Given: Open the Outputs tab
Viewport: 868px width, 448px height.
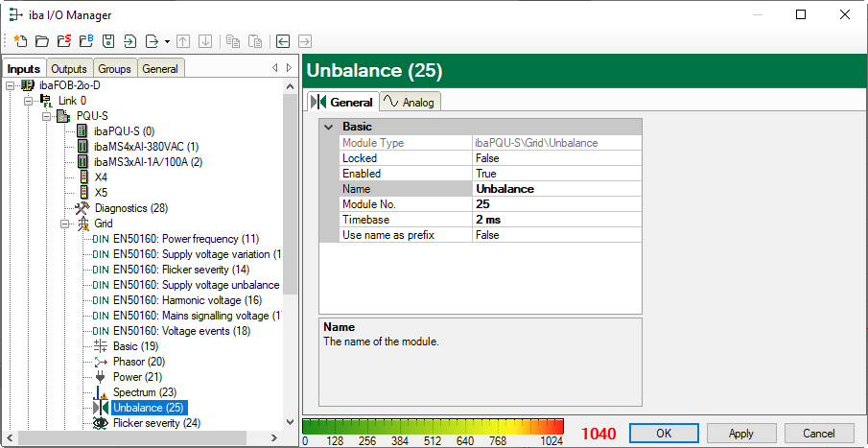Looking at the screenshot, I should pyautogui.click(x=69, y=69).
